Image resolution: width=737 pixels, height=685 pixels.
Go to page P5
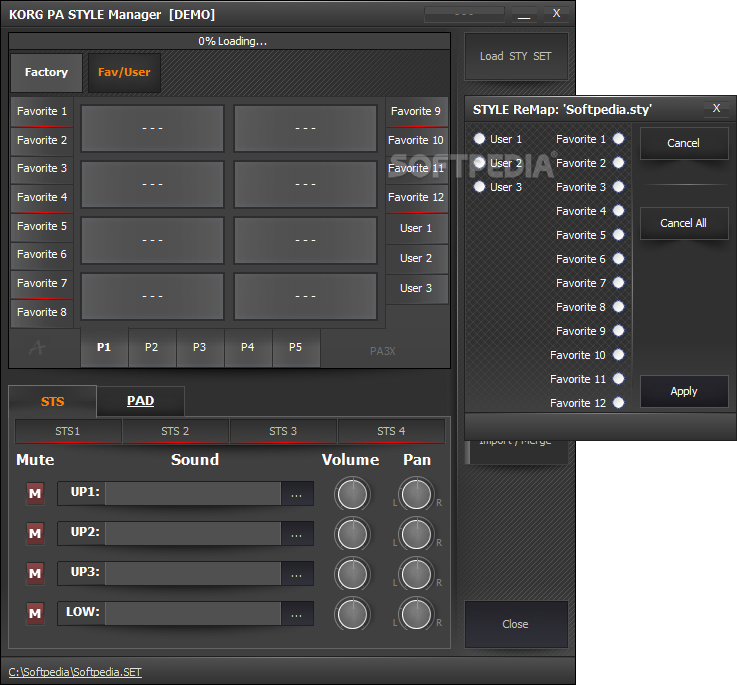coord(296,347)
